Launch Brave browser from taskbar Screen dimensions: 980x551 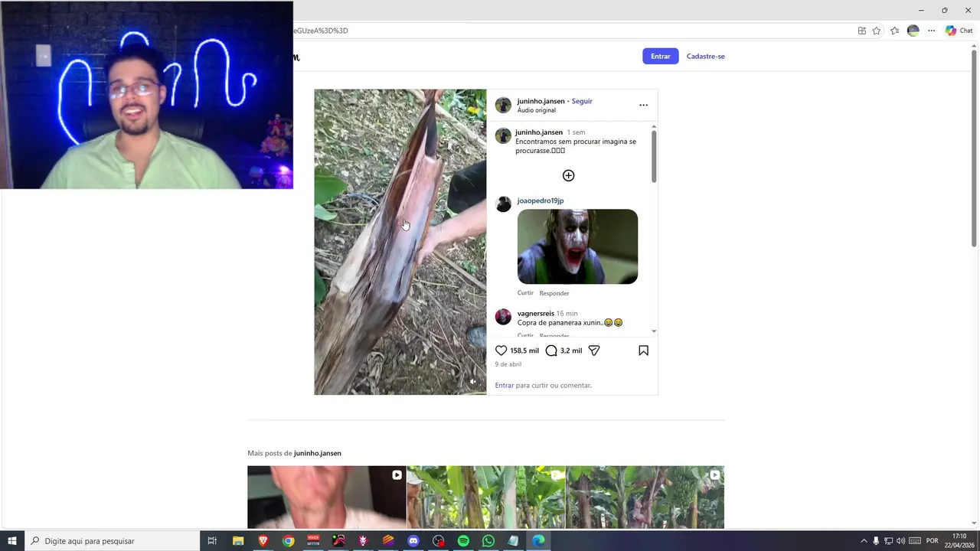point(263,540)
